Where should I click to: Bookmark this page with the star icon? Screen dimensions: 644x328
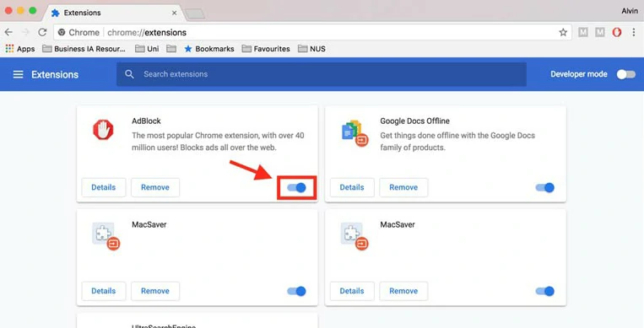(563, 32)
